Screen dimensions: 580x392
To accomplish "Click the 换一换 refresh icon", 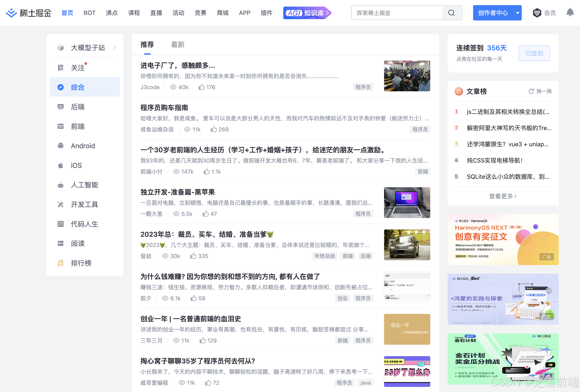I will click(x=531, y=91).
